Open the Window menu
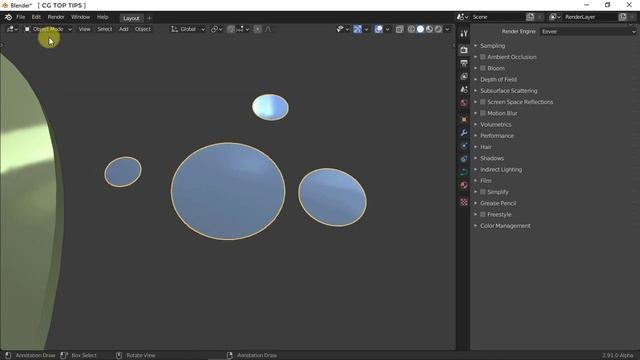Screen dimensions: 640x360 (x=80, y=17)
